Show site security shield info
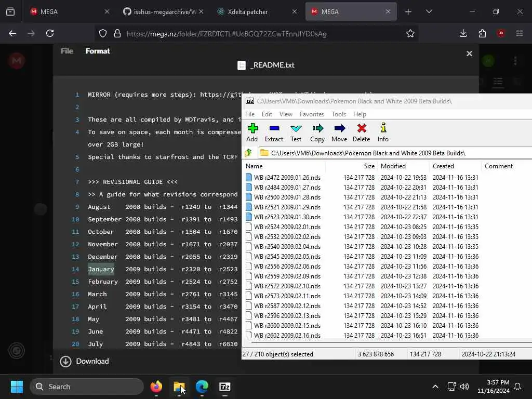This screenshot has width=532, height=399. (103, 33)
